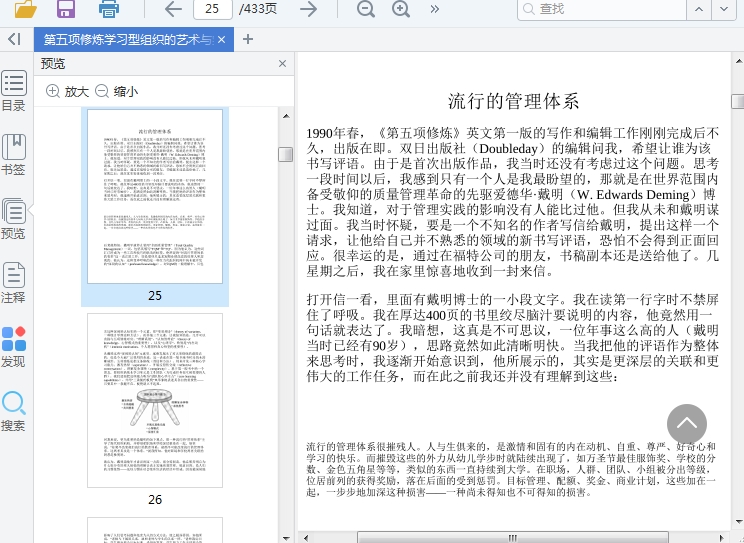Go back to previous page arrow
Viewport: 744px width, 543px height.
[x=173, y=9]
